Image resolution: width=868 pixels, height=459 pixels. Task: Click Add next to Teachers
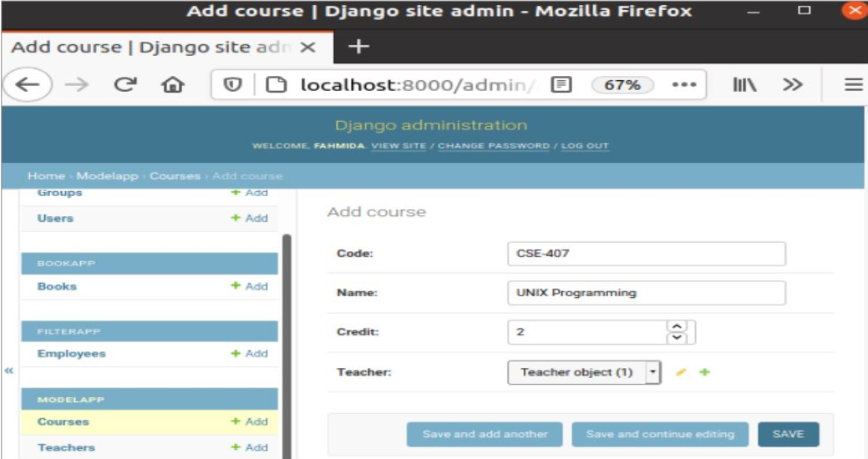click(x=250, y=447)
